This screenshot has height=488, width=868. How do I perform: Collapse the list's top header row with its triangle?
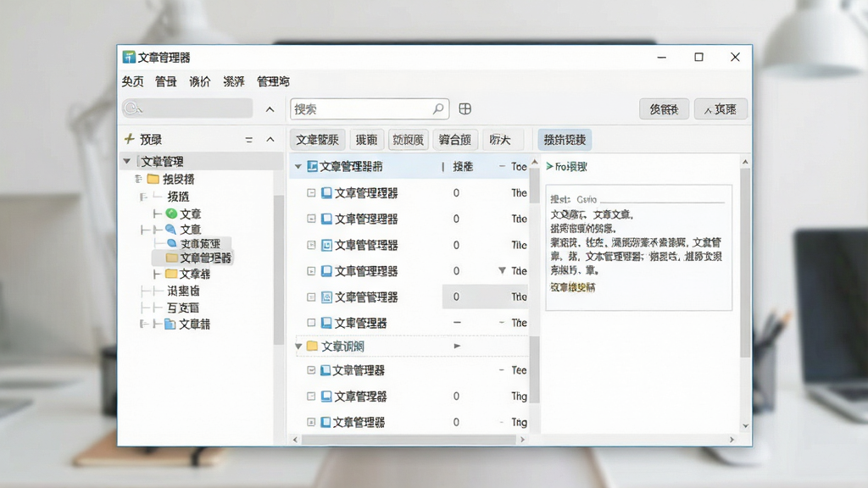pos(298,166)
